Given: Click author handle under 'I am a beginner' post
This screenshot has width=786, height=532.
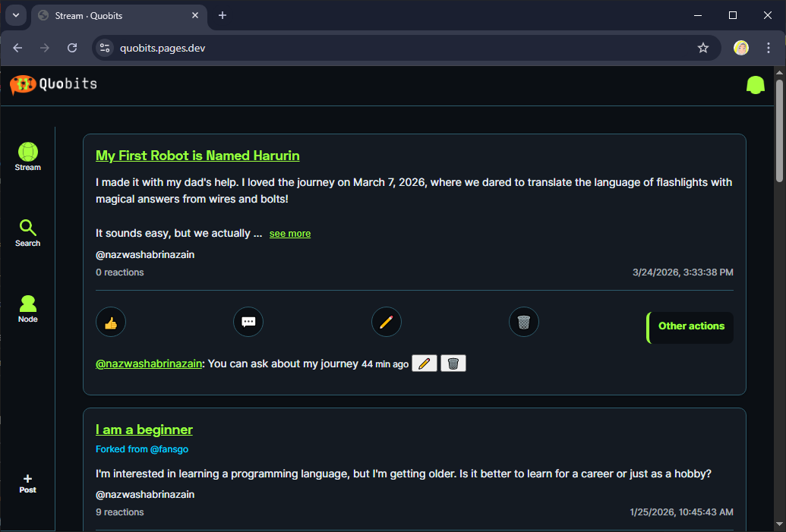Looking at the screenshot, I should tap(145, 495).
